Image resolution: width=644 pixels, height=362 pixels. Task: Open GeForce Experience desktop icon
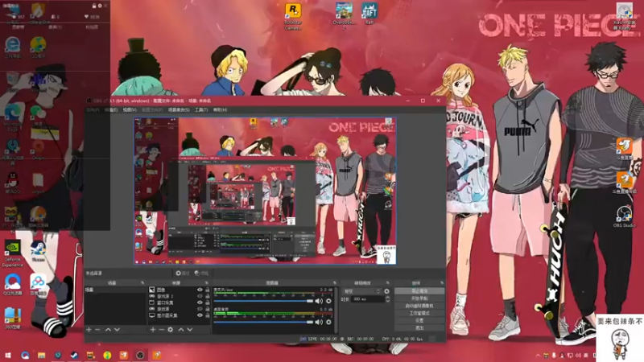[x=12, y=253]
